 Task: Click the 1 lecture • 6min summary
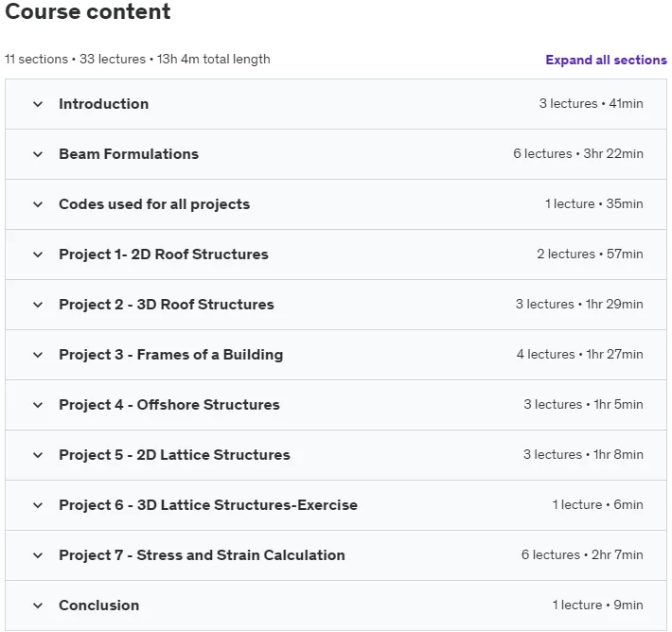(x=597, y=504)
